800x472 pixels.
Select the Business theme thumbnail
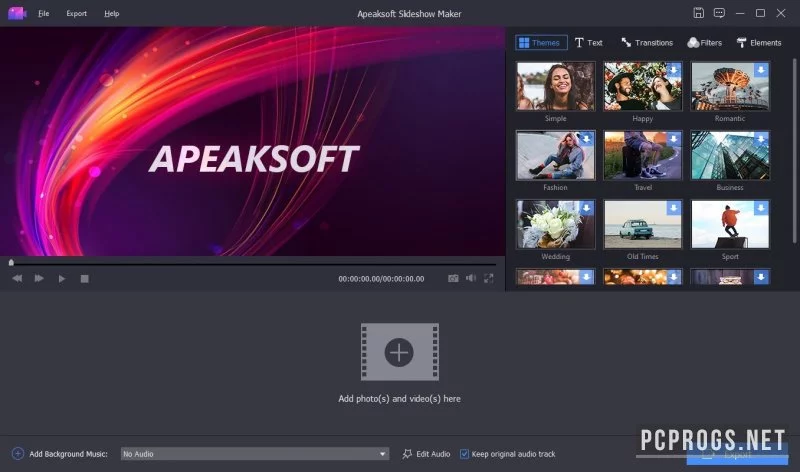point(730,155)
